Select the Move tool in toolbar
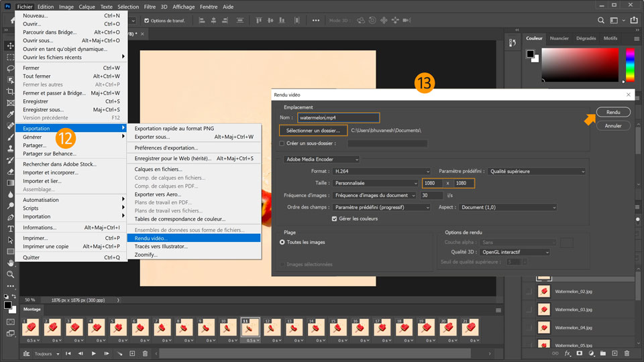The height and width of the screenshot is (362, 644). coord(10,46)
